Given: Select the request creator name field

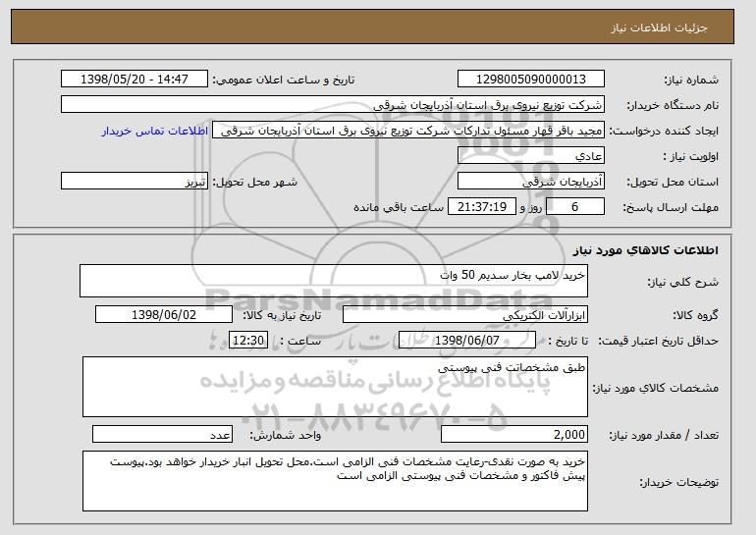Looking at the screenshot, I should (x=408, y=131).
